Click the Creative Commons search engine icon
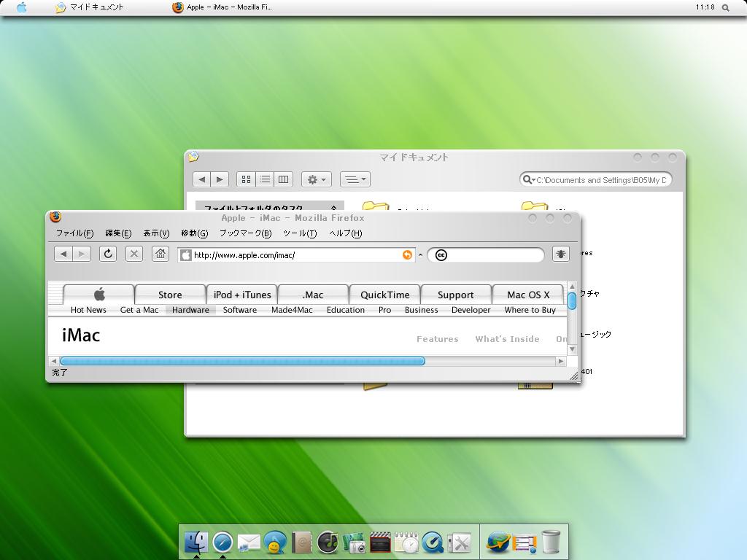Screen dimensions: 747x560 (x=441, y=255)
